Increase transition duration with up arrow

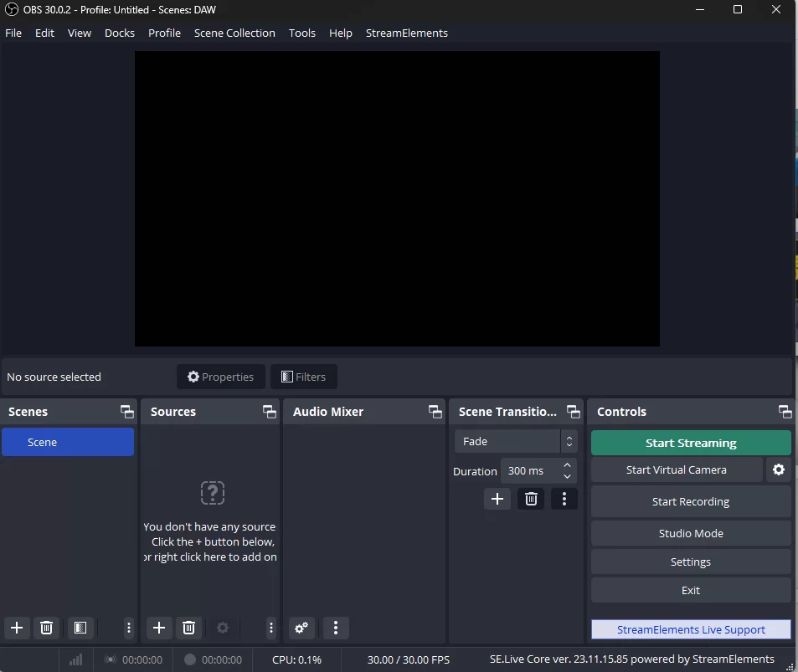click(x=567, y=465)
